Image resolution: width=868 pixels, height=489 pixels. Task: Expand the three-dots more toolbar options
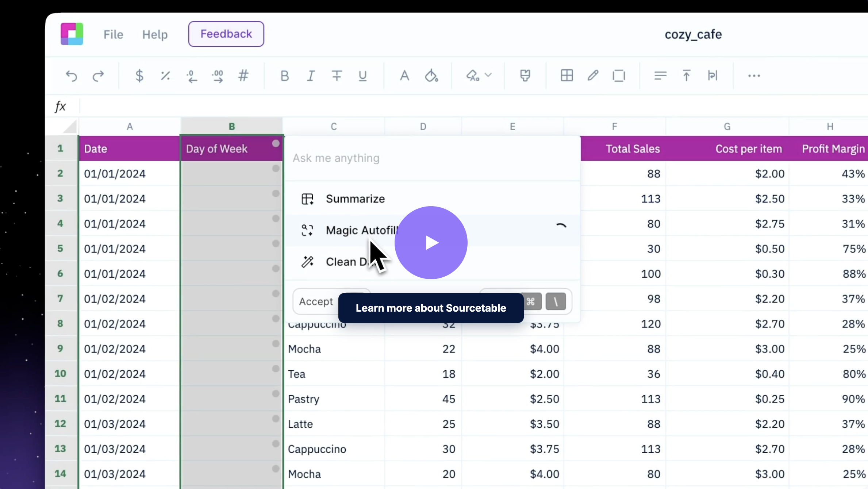pyautogui.click(x=754, y=76)
